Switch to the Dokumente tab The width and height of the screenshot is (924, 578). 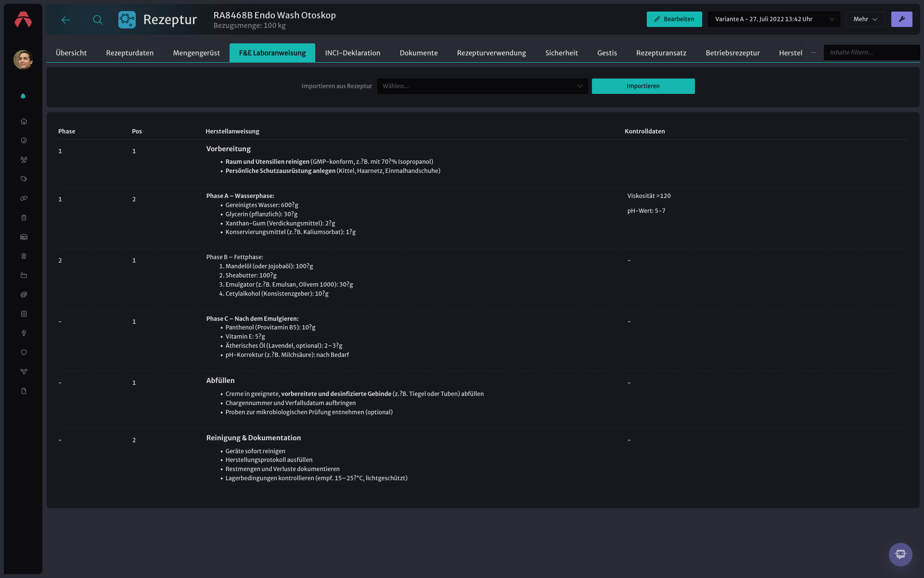(x=419, y=53)
